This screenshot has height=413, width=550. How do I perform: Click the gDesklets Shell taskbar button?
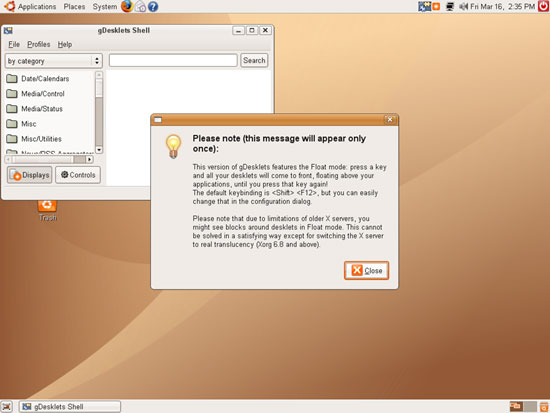click(70, 407)
